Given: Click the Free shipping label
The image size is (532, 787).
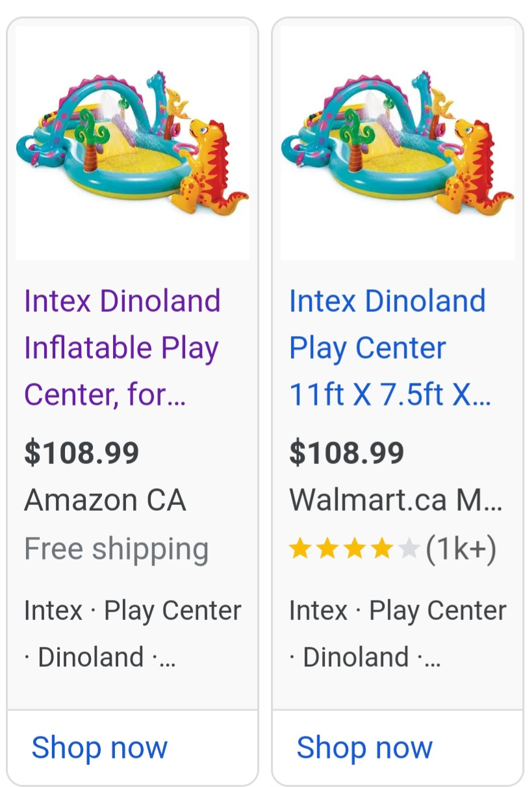Looking at the screenshot, I should click(116, 549).
